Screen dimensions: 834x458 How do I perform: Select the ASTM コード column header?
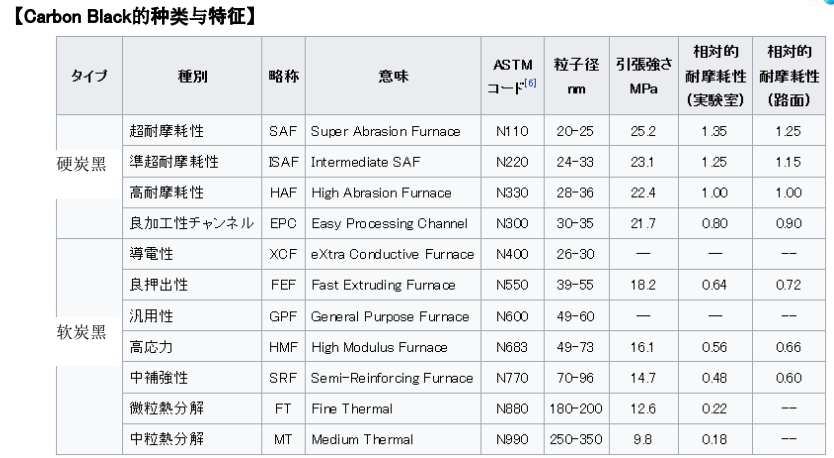tap(512, 76)
